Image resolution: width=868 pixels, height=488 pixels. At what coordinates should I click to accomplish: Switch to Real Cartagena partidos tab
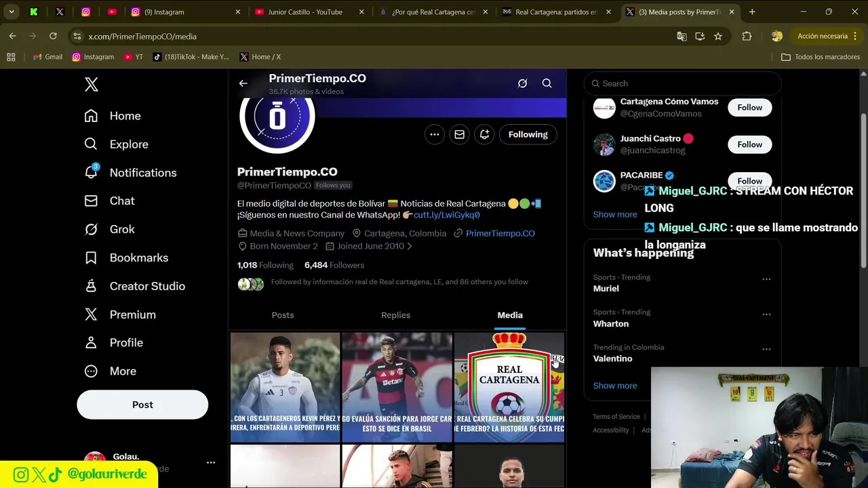(556, 12)
